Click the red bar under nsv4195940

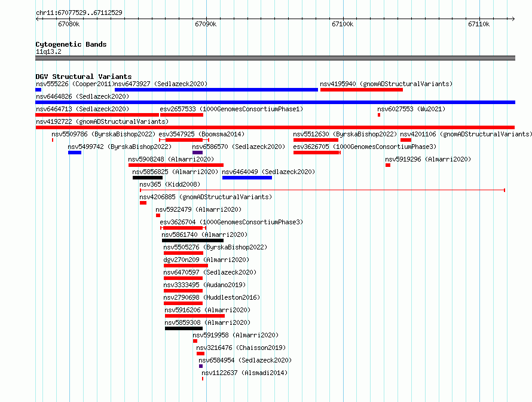pos(362,90)
